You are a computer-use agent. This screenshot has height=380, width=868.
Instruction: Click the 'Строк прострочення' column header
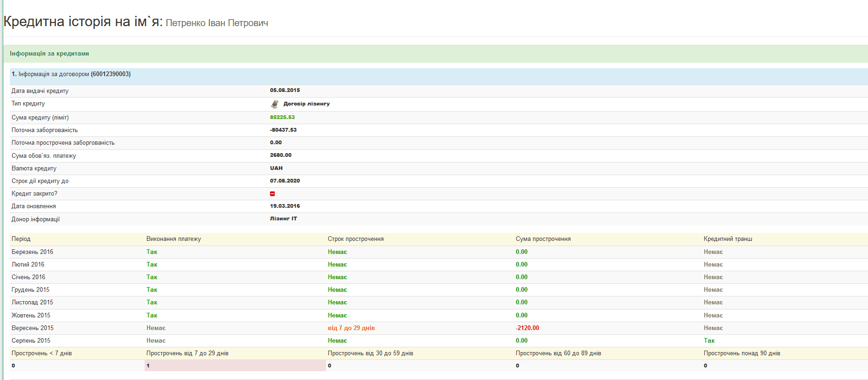[x=355, y=239]
